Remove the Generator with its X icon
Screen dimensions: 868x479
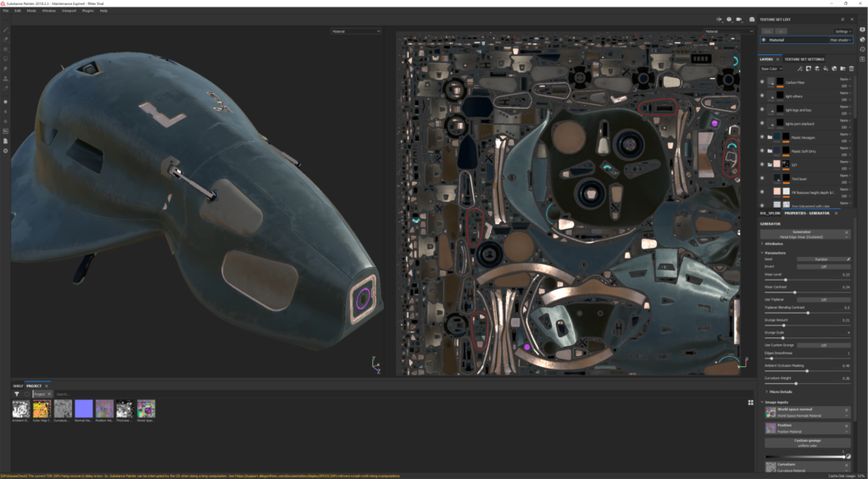coord(847,232)
